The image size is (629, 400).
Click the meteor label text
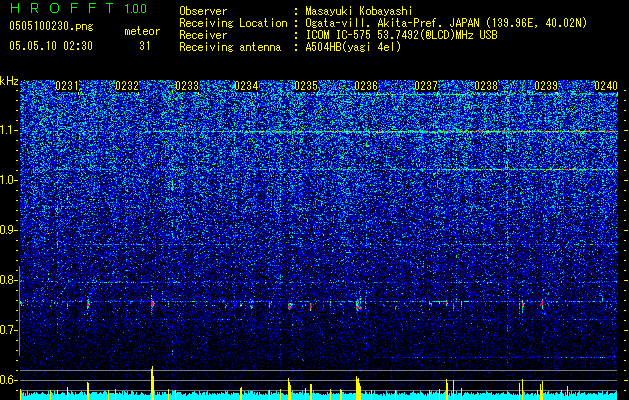142,31
